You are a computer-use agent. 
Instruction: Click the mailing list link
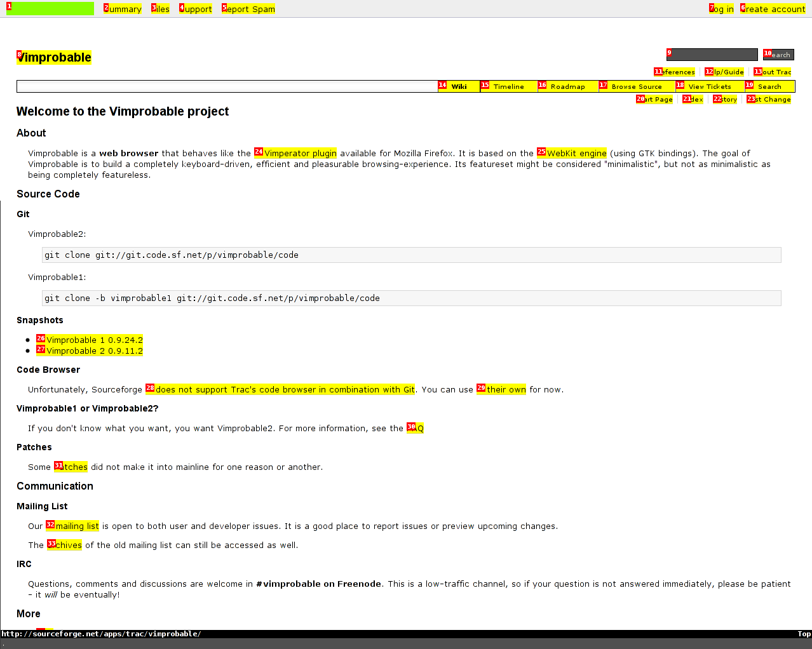point(75,526)
